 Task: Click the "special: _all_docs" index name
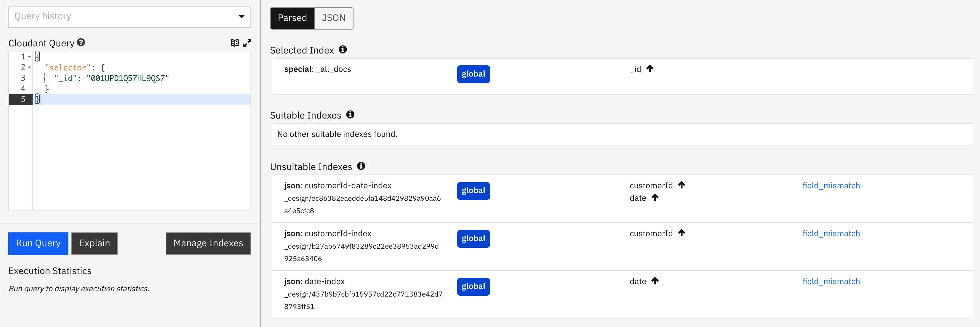[317, 69]
